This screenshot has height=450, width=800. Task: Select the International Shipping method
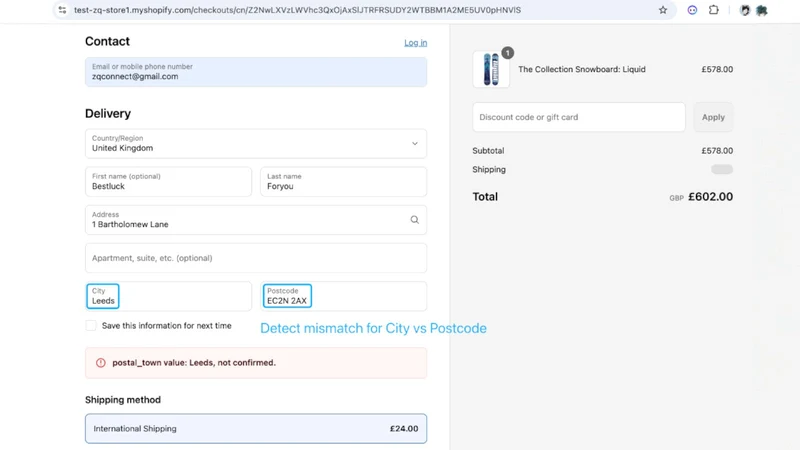(256, 429)
